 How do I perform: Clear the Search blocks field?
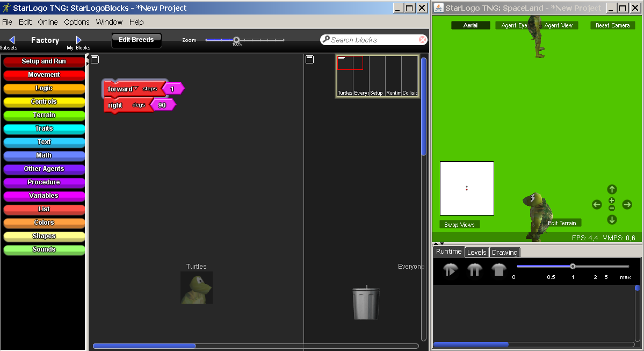coord(422,40)
